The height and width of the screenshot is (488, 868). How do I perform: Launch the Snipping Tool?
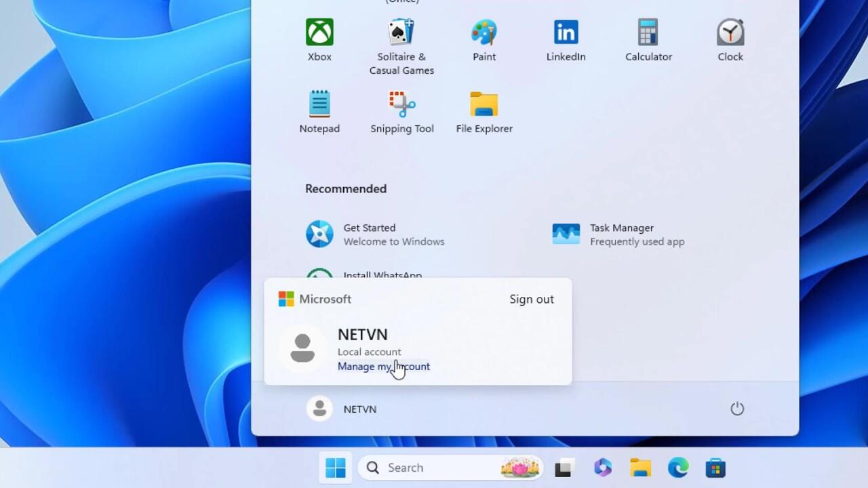402,113
